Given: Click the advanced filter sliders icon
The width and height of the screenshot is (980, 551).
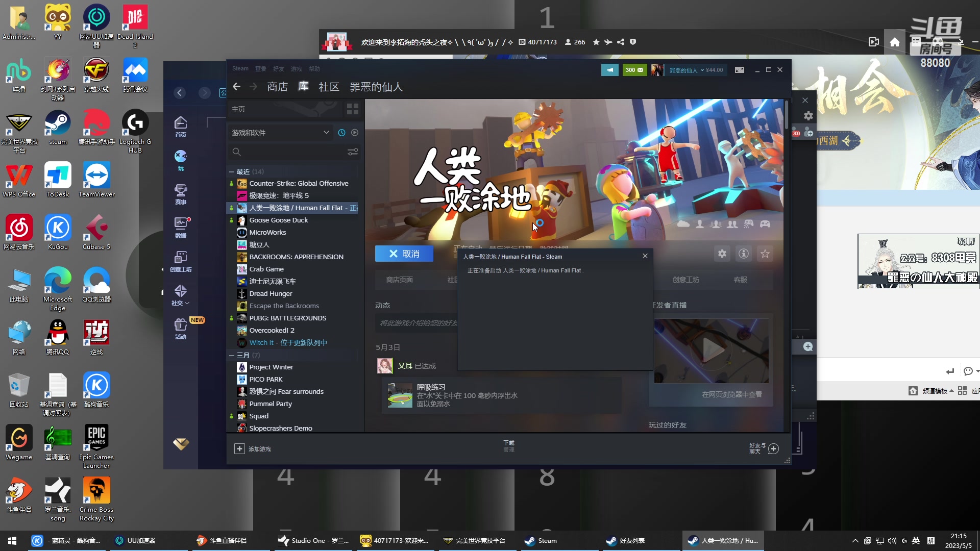Looking at the screenshot, I should coord(353,152).
